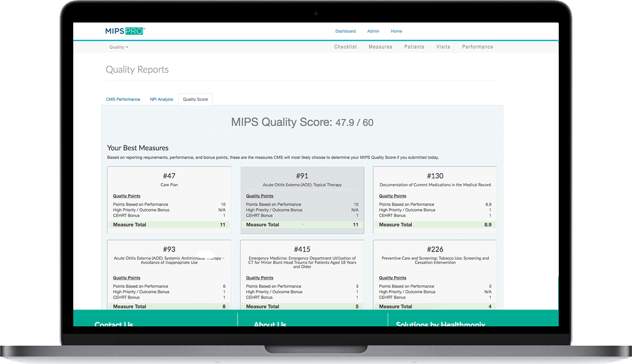Screen dimensions: 632x364
Task: Select the Quality Score tab
Action: 195,99
